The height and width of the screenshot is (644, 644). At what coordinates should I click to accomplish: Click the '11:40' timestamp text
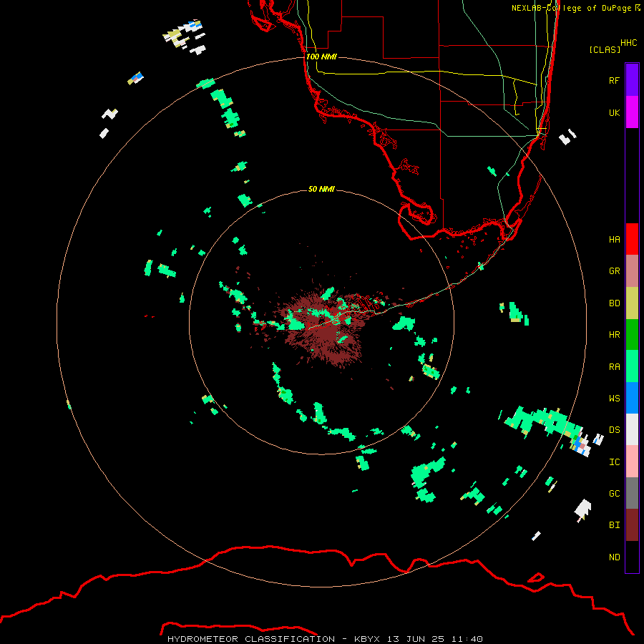click(x=467, y=639)
